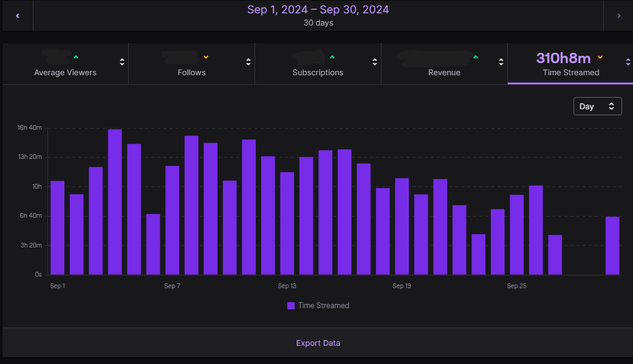Select the Revenue metric tab
This screenshot has width=633, height=364.
(x=445, y=64)
